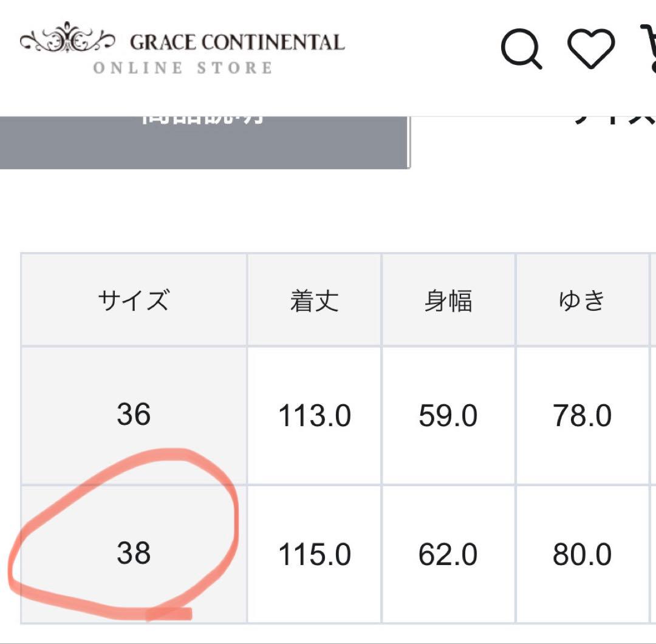Click the サイズ column header
Screen dimensions: 656x644
[x=134, y=299]
